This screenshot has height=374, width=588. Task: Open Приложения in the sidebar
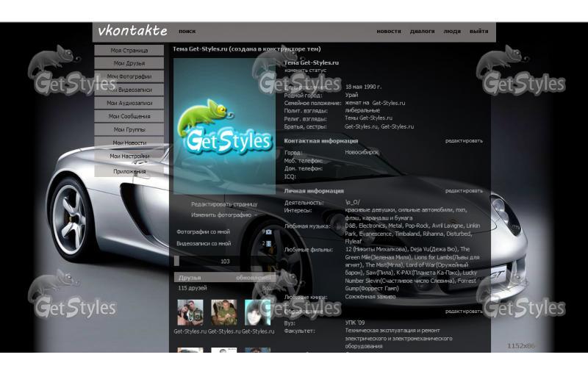129,171
